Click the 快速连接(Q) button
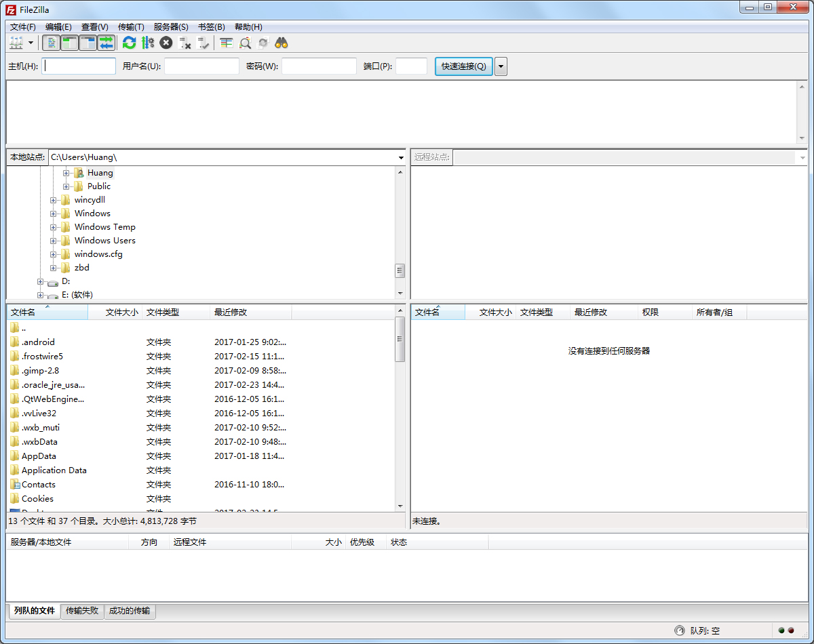Screen dimensions: 814x644 [463, 66]
